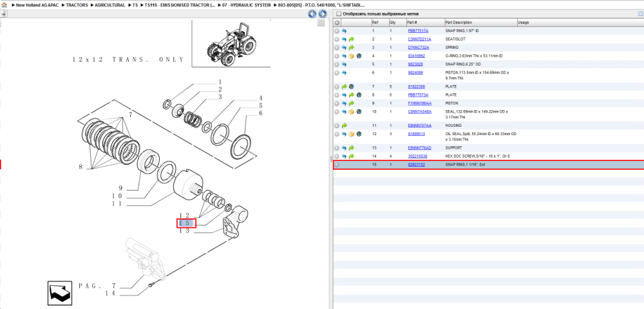Screen dimensions: 644x309
Task: Click blue back arrow on SPRING row
Action: 344,48
